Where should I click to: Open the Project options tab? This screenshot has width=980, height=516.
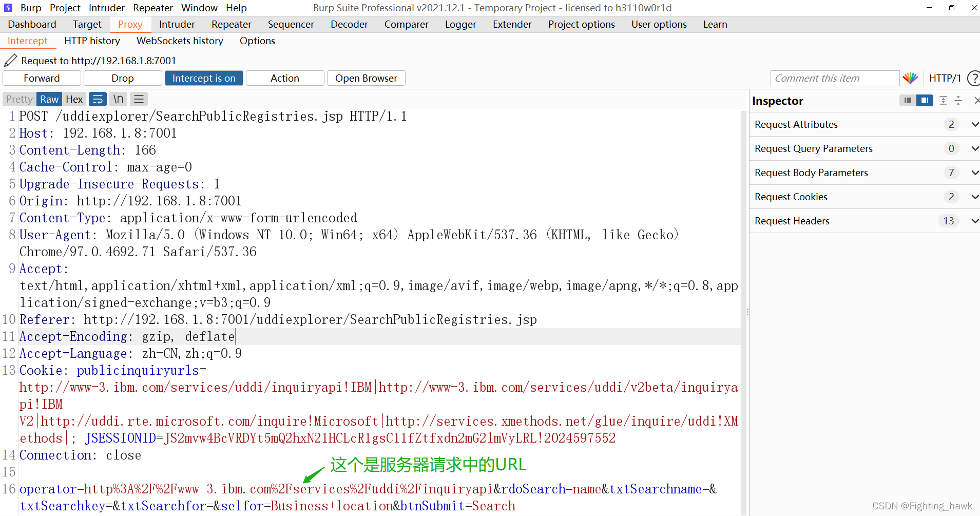(x=582, y=24)
